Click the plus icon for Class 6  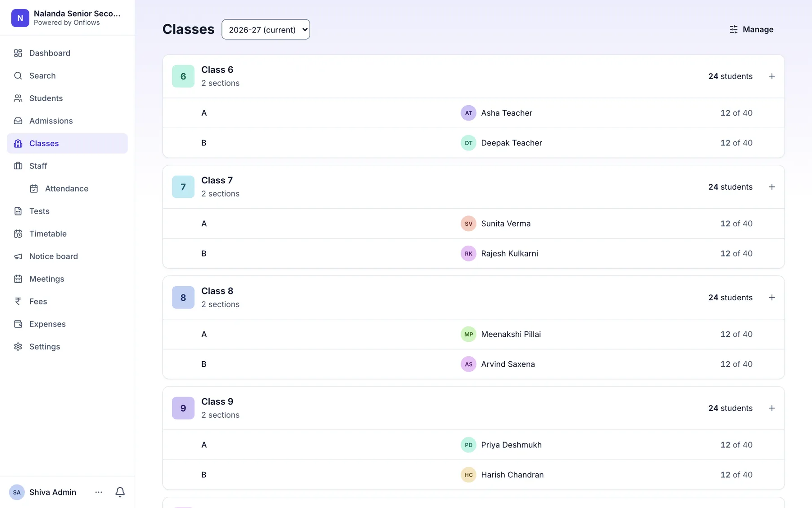coord(772,76)
